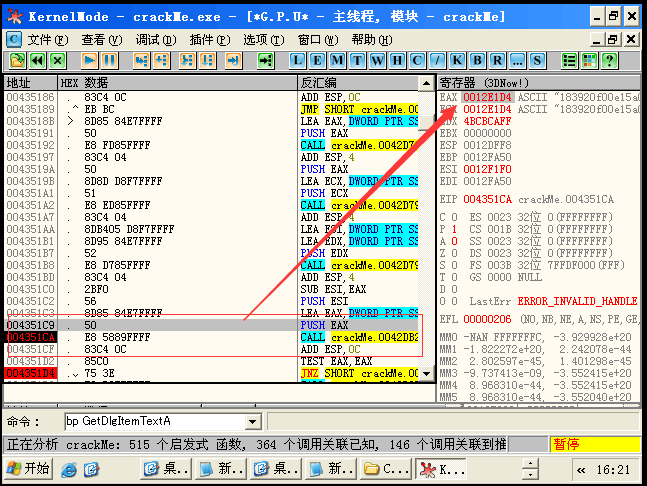Click the command input field
Screen dimensions: 647x486
(155, 422)
